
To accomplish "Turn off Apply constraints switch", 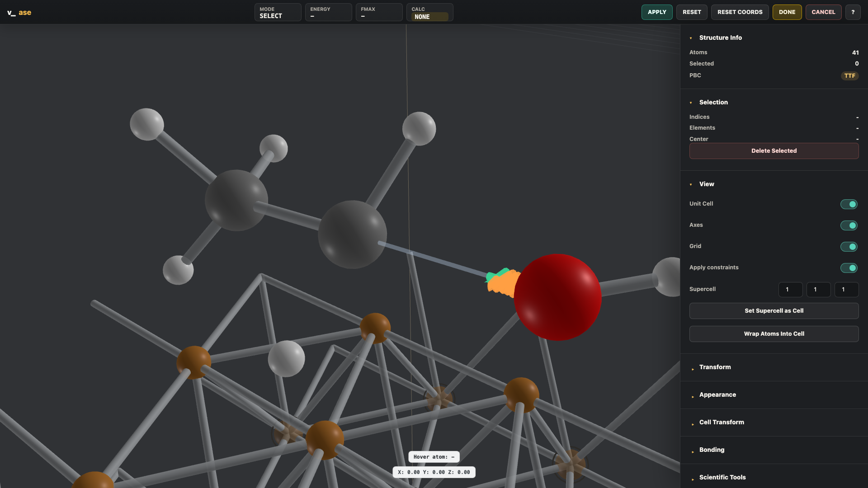I will point(849,268).
